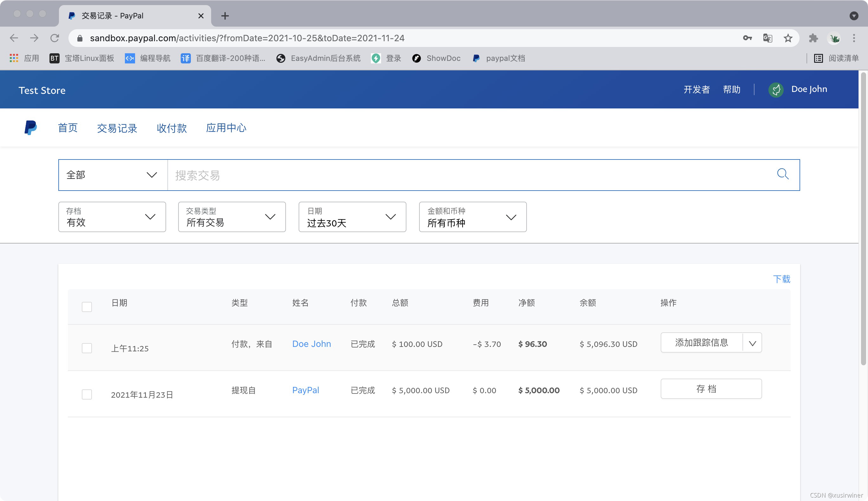868x501 pixels.
Task: Go to 应用中心 tab
Action: 226,128
